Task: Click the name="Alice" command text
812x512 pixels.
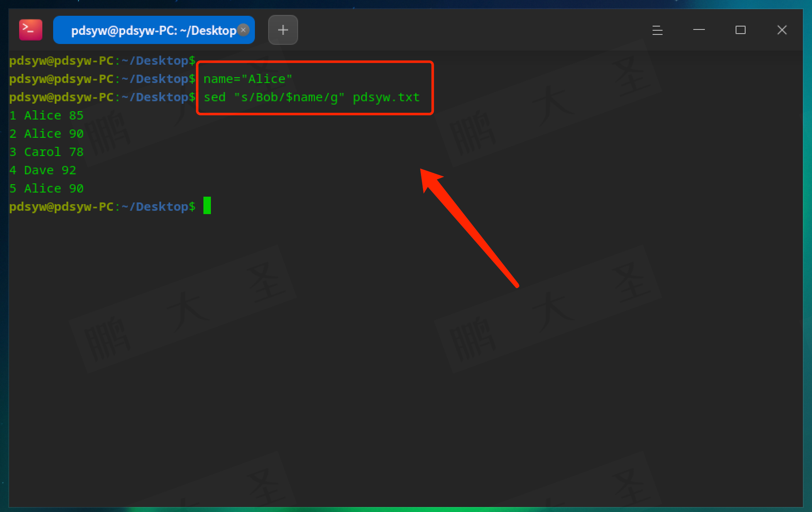Action: click(x=247, y=79)
